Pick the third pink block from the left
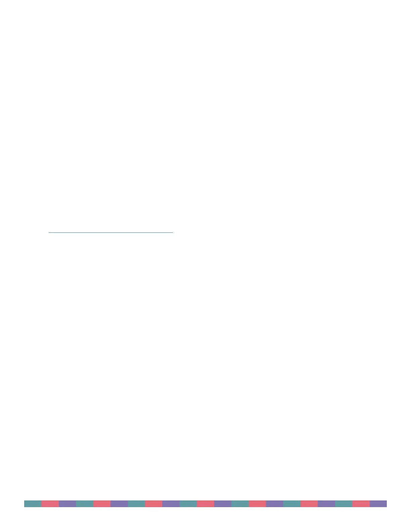 tap(153, 503)
